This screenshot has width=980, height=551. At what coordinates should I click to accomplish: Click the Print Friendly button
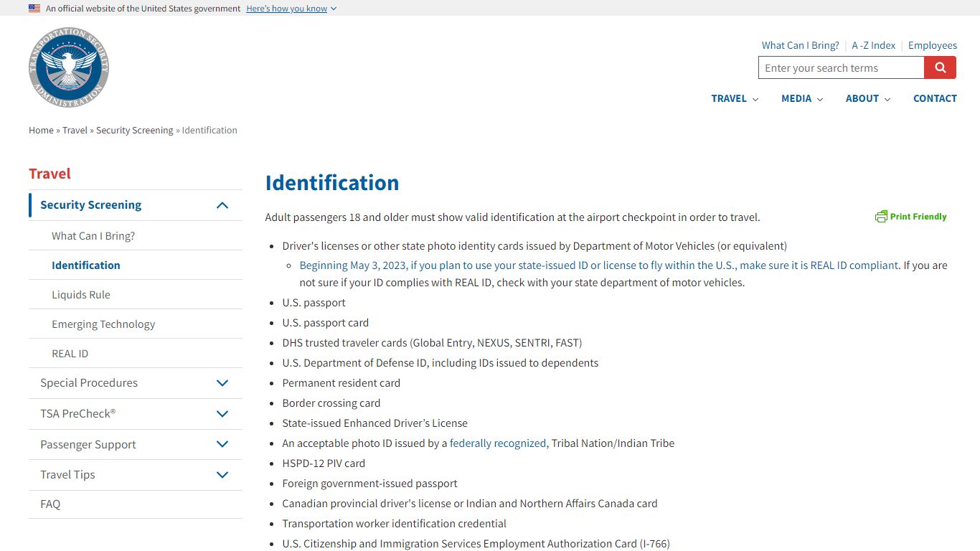pyautogui.click(x=910, y=217)
